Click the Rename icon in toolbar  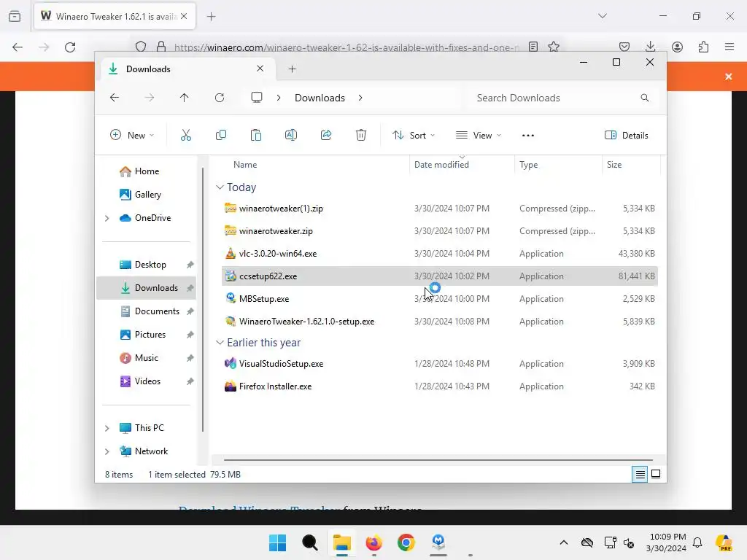[290, 135]
